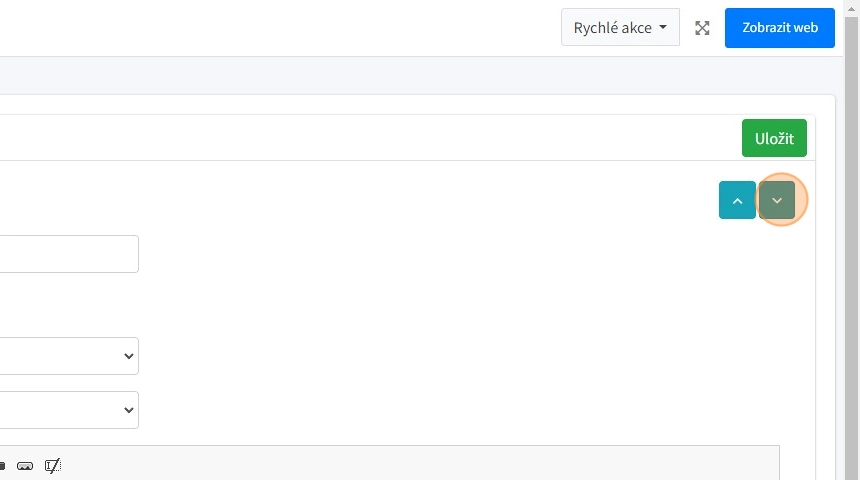
Task: Click the blue Zobrazit web button
Action: 780,28
